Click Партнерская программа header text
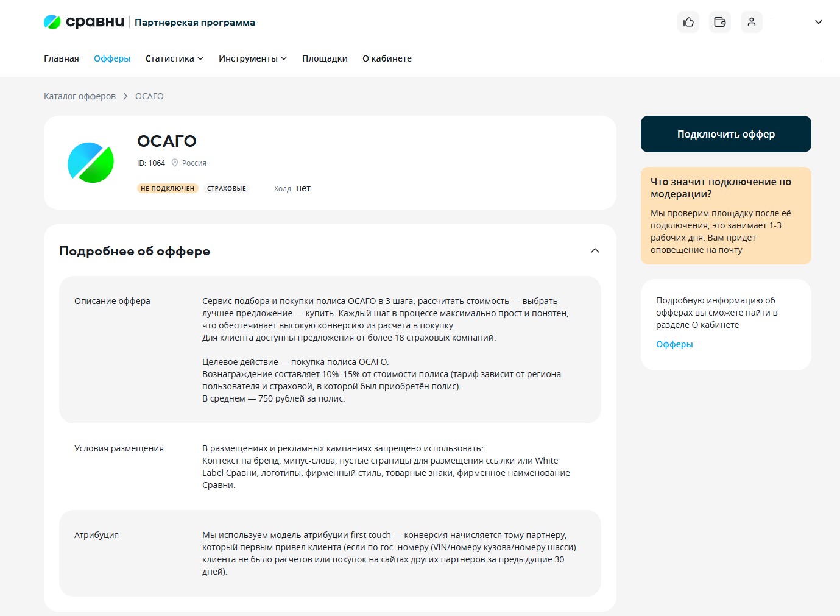This screenshot has width=840, height=616. [195, 23]
